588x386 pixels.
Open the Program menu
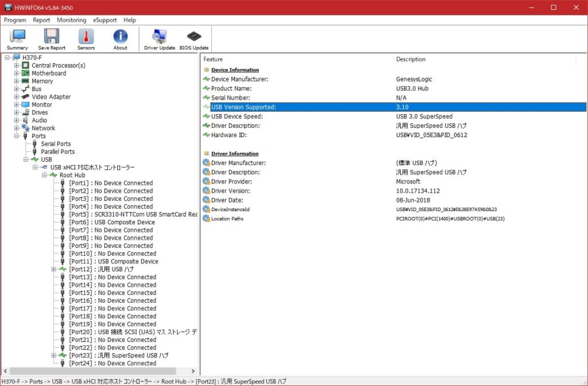15,20
